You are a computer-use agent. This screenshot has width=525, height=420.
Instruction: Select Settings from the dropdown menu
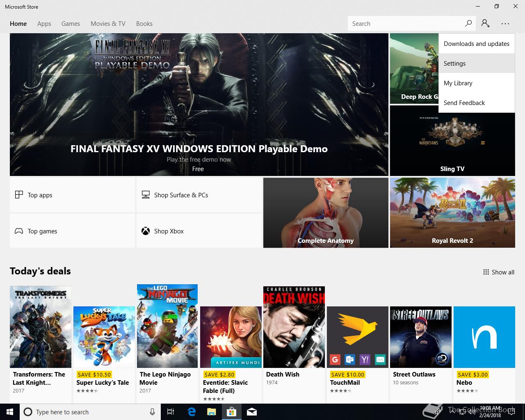coord(477,63)
